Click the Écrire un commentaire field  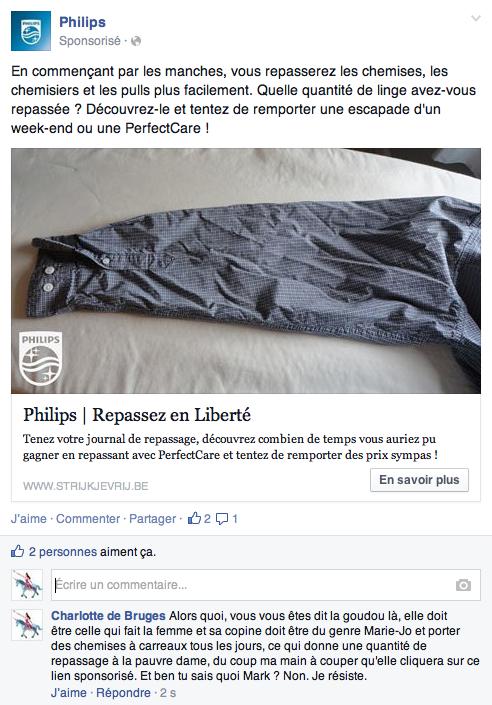266,585
